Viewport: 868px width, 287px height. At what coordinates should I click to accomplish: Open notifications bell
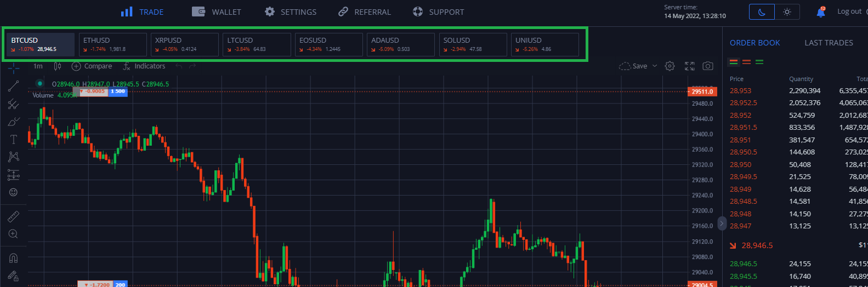[x=821, y=12]
